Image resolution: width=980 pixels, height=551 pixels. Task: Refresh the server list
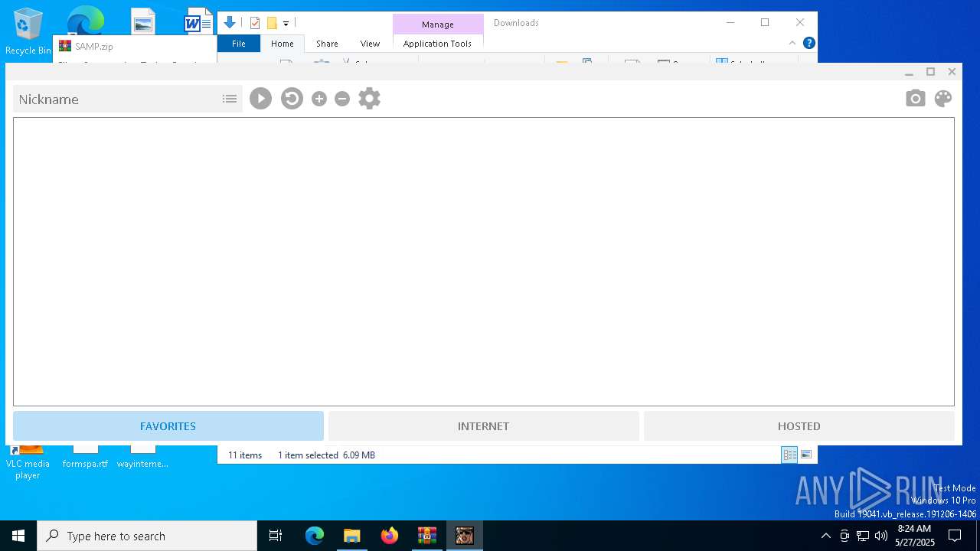pyautogui.click(x=292, y=99)
